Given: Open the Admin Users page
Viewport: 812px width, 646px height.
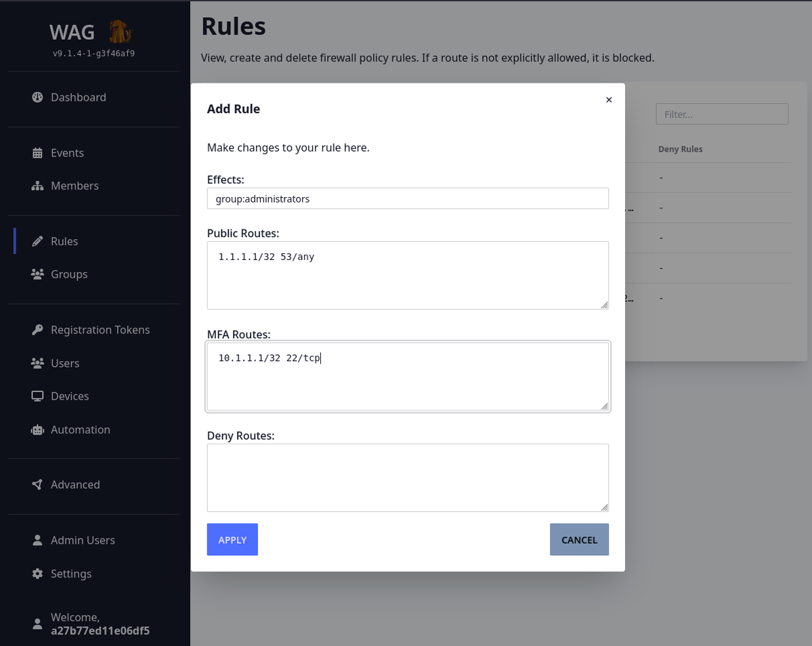Looking at the screenshot, I should coord(83,540).
